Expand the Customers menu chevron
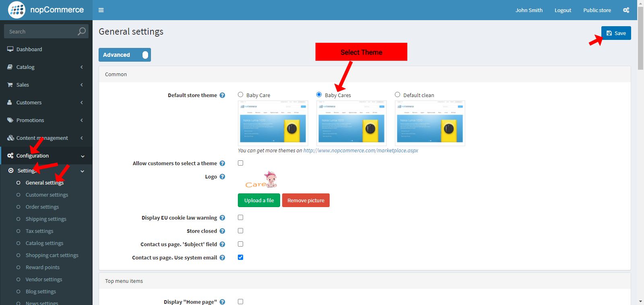The height and width of the screenshot is (305, 644). click(82, 102)
